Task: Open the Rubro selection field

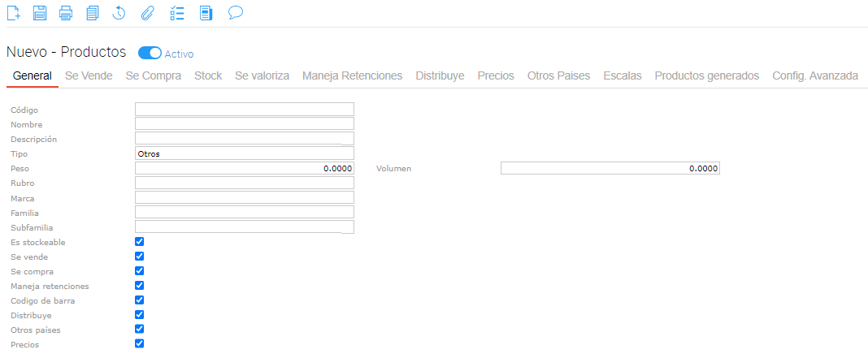Action: 244,183
